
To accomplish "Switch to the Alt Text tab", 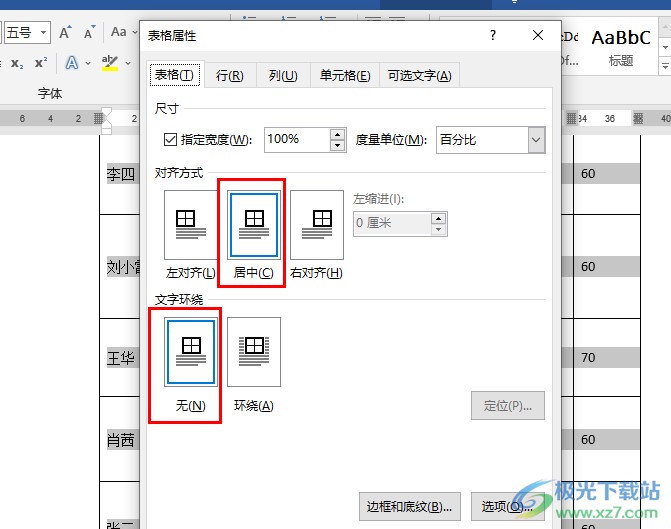I will [419, 76].
